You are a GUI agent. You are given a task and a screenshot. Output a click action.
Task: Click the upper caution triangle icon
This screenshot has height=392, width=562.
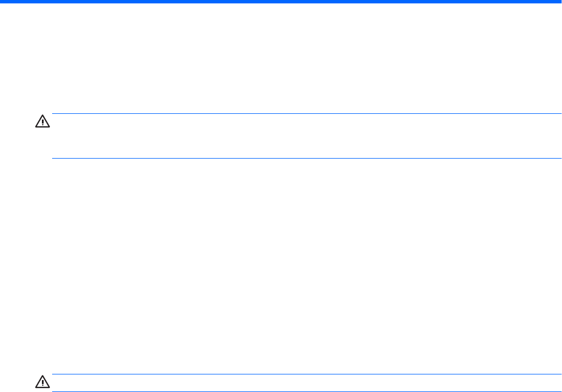coord(42,121)
